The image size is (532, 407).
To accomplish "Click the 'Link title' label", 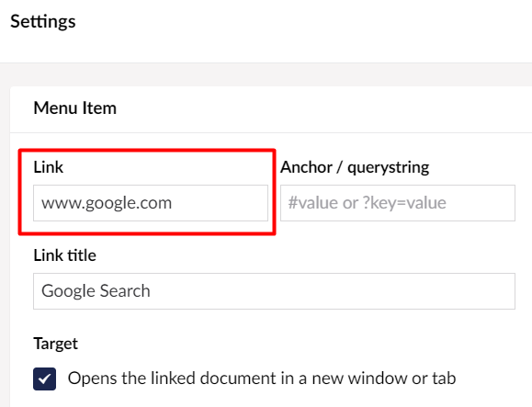I will coord(64,255).
